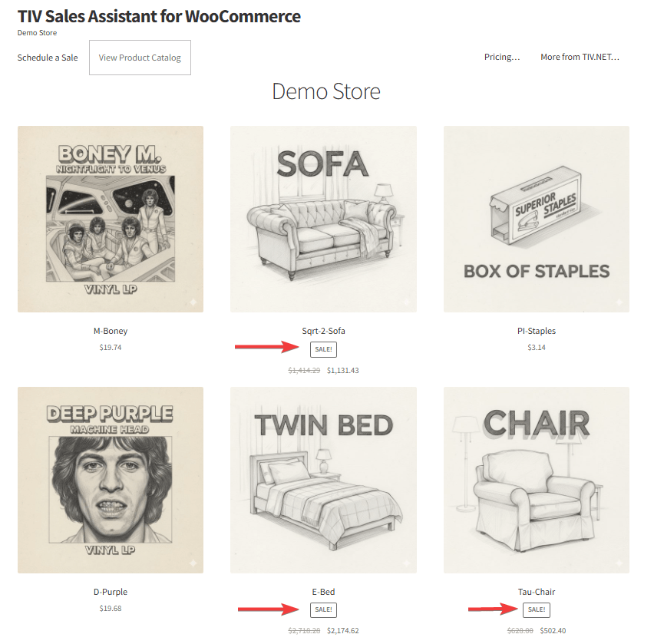Click the E-Bed twin bed image
654x644 pixels.
point(323,479)
